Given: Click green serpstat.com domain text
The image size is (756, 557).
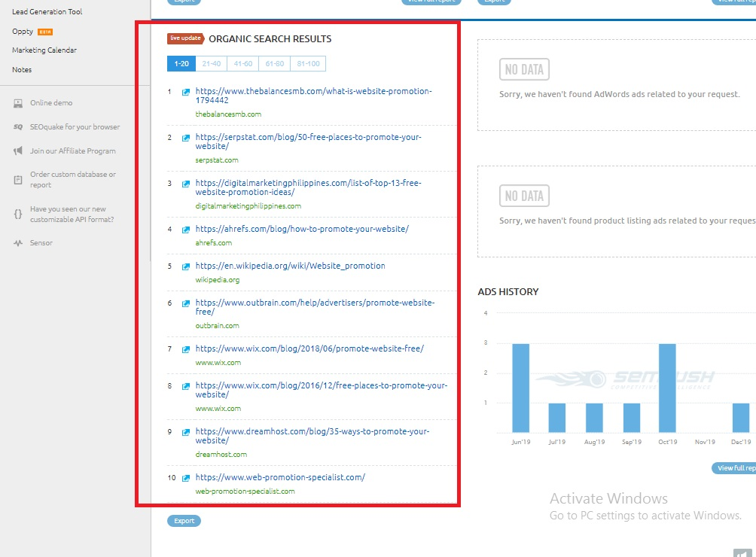Looking at the screenshot, I should (216, 160).
